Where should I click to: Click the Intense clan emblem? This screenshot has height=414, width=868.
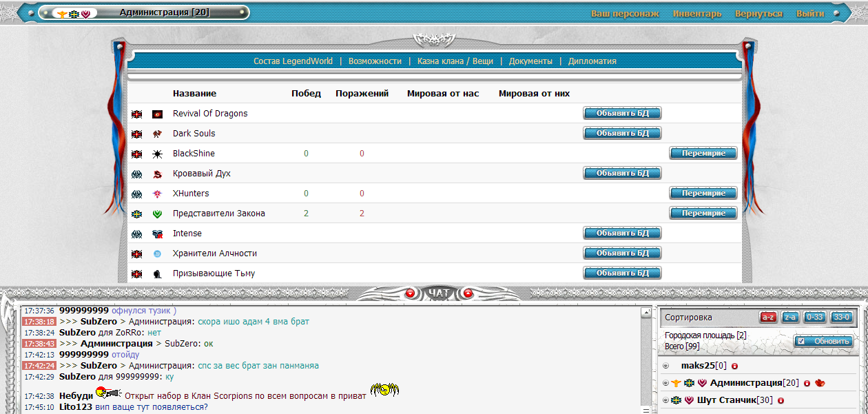(x=157, y=234)
